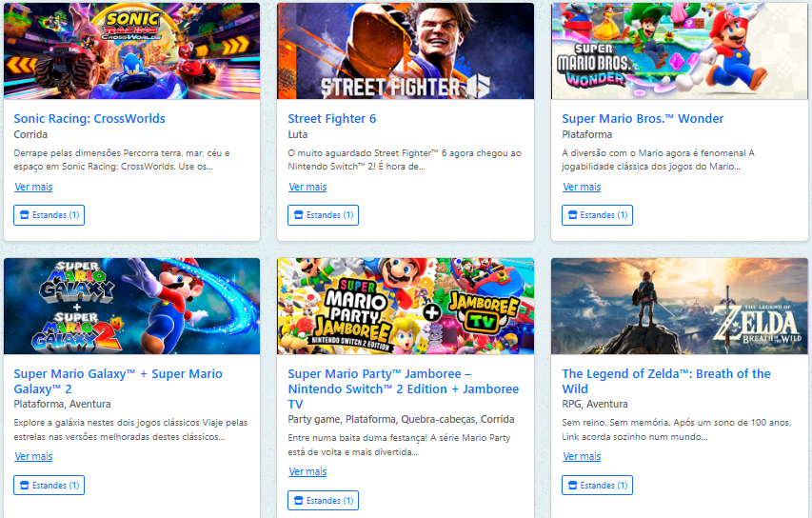Open the Street Fighter 6 title link
The height and width of the screenshot is (518, 812).
[x=332, y=119]
